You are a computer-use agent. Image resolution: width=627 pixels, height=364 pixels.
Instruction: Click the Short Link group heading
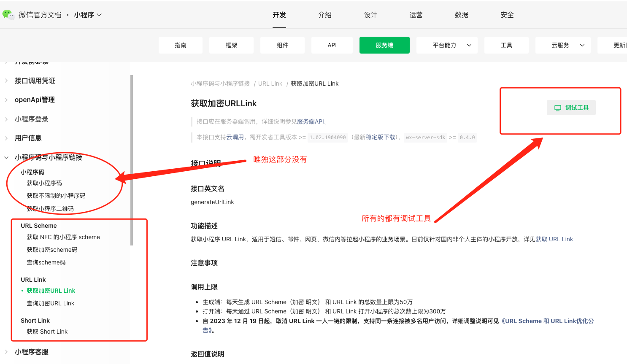click(x=35, y=321)
